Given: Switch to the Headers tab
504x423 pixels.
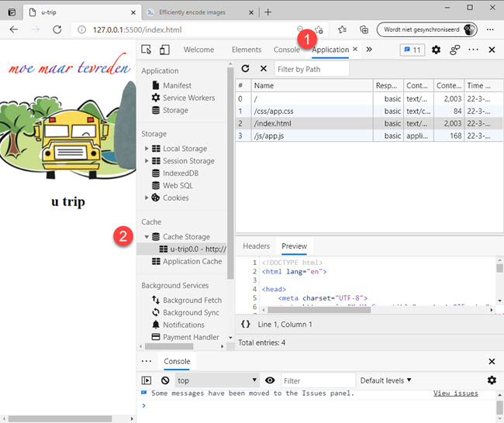Looking at the screenshot, I should (256, 246).
